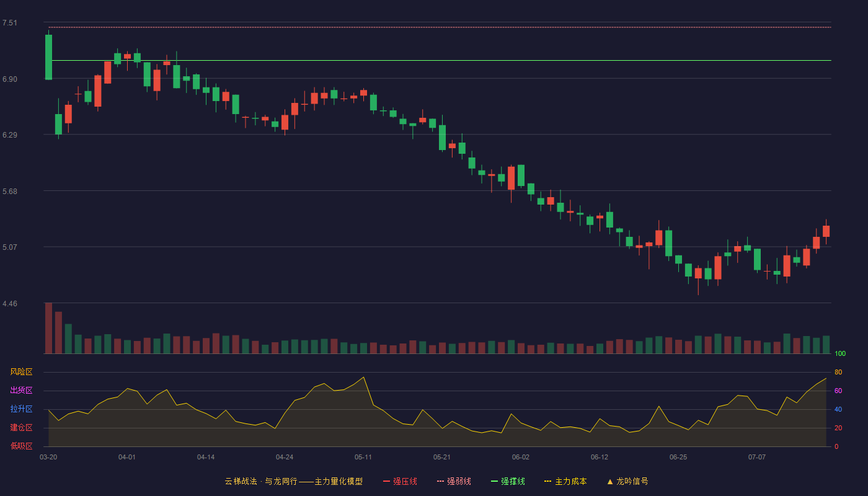868x496 pixels.
Task: Select the 低吸区 zone label
Action: click(21, 446)
